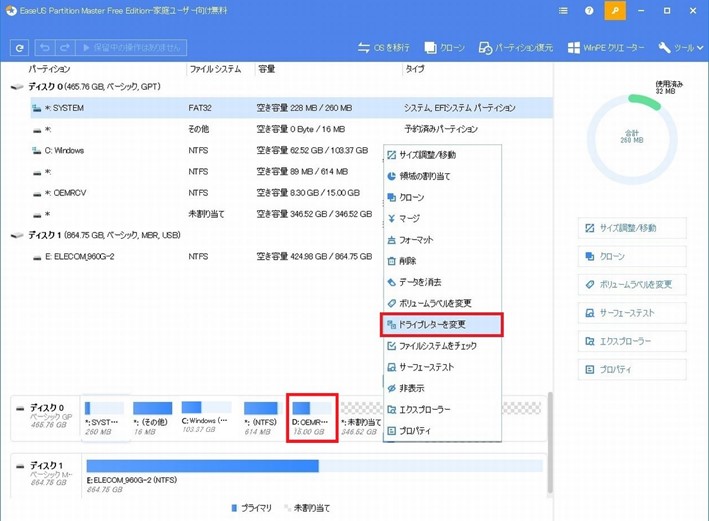The image size is (709, 521).
Task: Click the パーティション column header
Action: click(49, 69)
